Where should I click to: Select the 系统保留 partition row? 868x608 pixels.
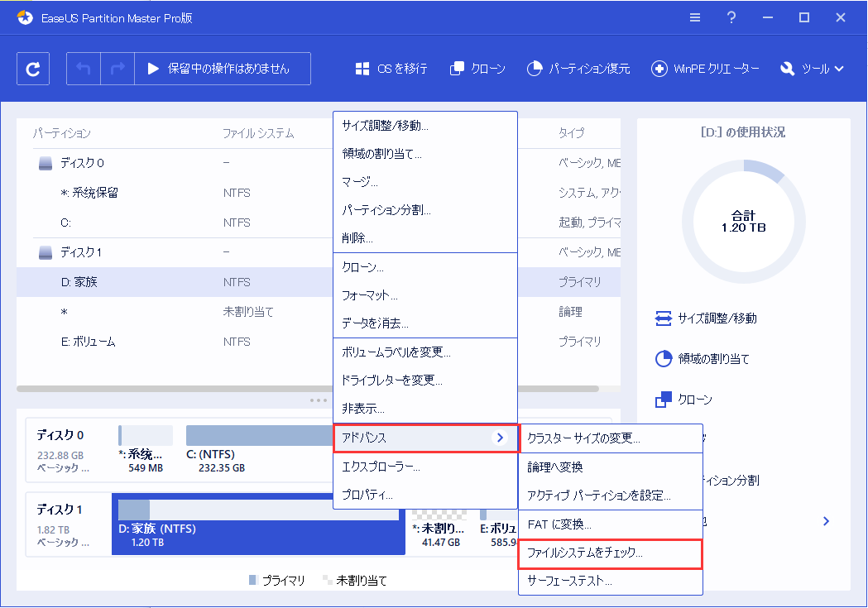pyautogui.click(x=175, y=193)
